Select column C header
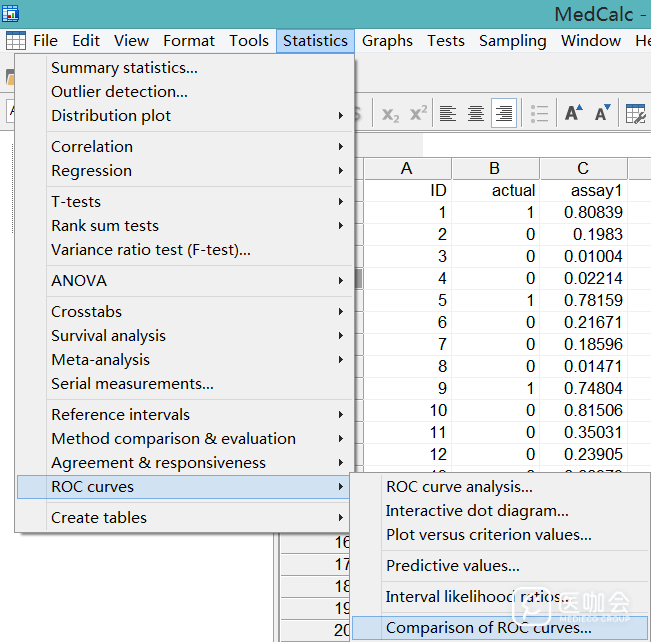651x642 pixels. pos(583,168)
